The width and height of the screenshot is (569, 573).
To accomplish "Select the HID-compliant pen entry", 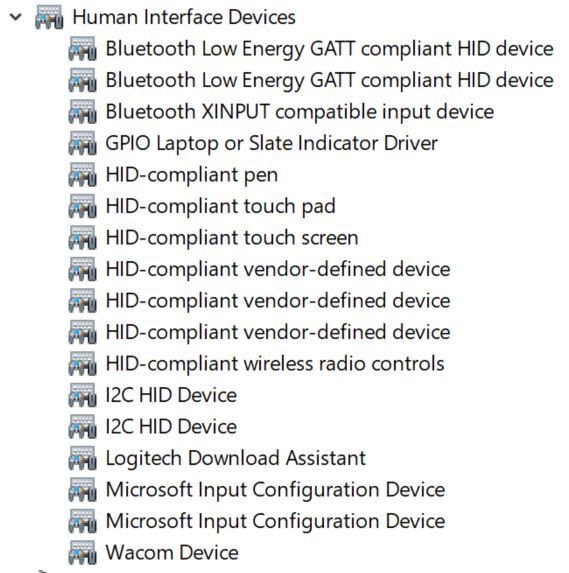I will point(191,175).
